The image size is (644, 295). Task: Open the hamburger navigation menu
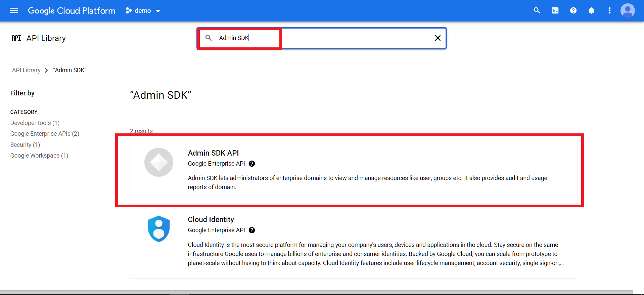click(14, 11)
